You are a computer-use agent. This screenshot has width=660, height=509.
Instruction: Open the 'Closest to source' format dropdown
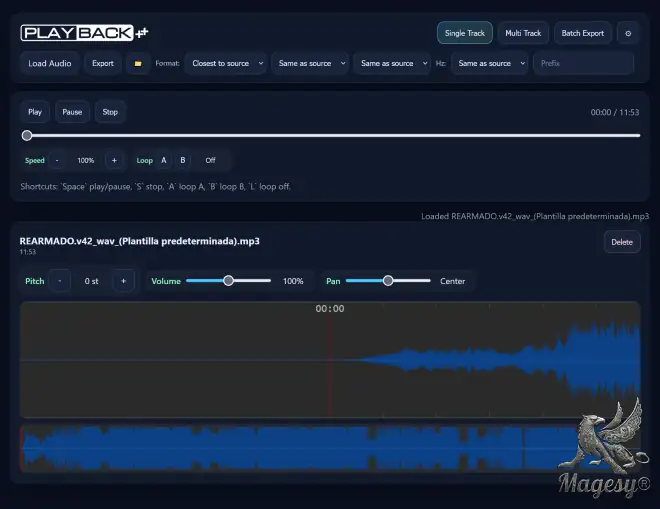click(x=226, y=64)
